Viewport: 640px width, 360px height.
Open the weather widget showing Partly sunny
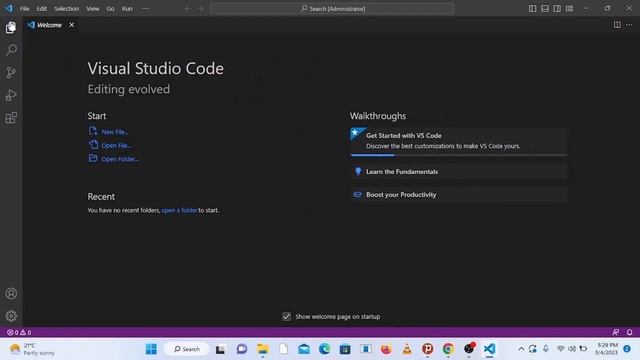[x=33, y=349]
